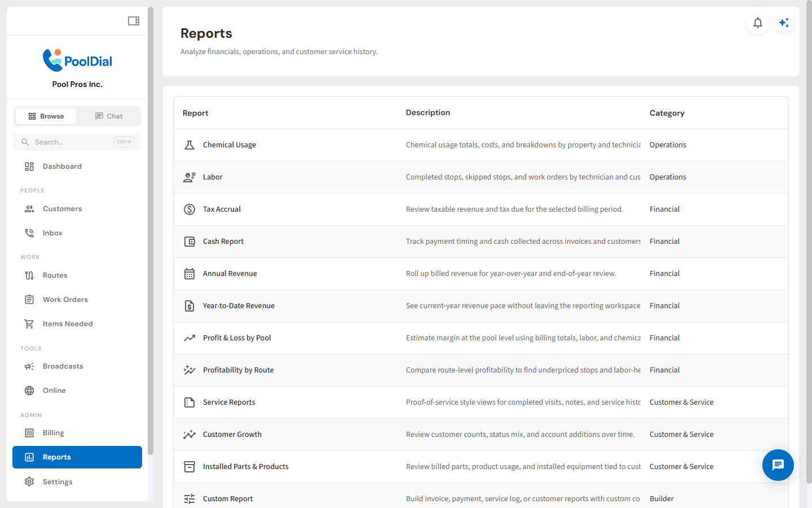
Task: Click the Online globe icon
Action: pyautogui.click(x=29, y=391)
